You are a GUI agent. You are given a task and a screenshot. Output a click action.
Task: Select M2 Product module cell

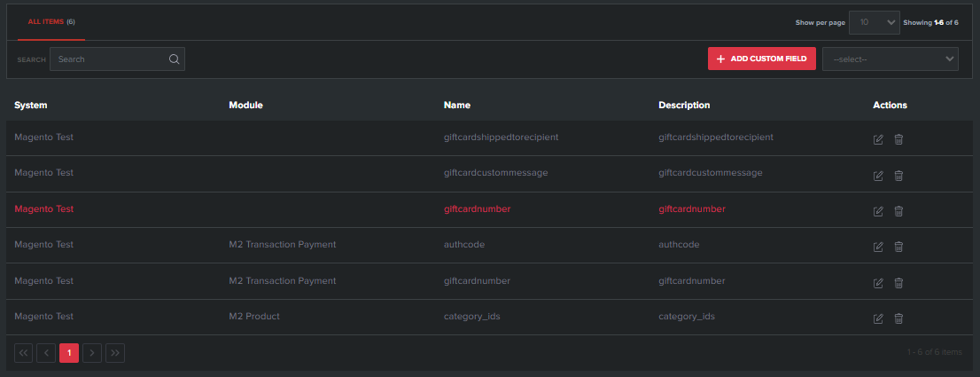(254, 317)
